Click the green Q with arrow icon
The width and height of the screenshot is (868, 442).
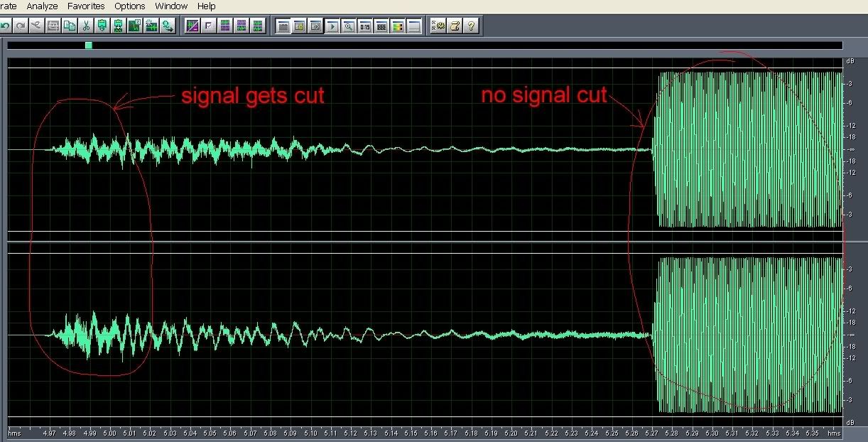tap(168, 26)
